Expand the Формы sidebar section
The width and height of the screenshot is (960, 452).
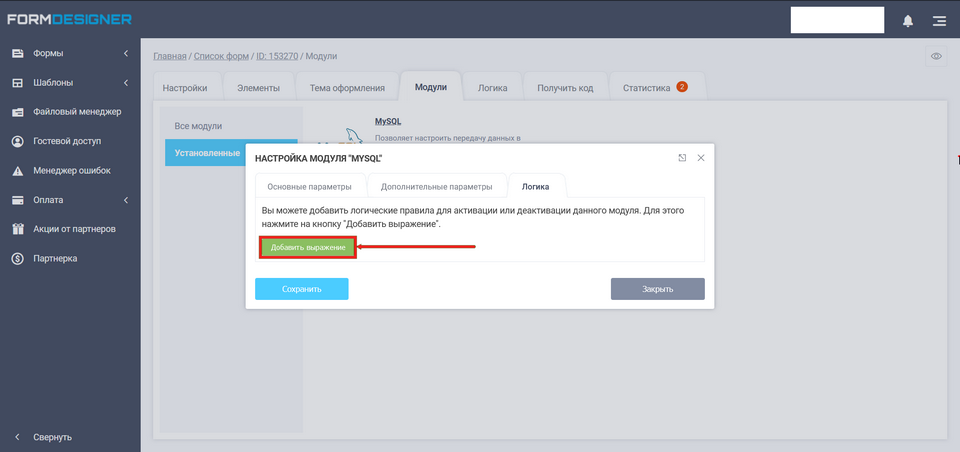click(69, 53)
